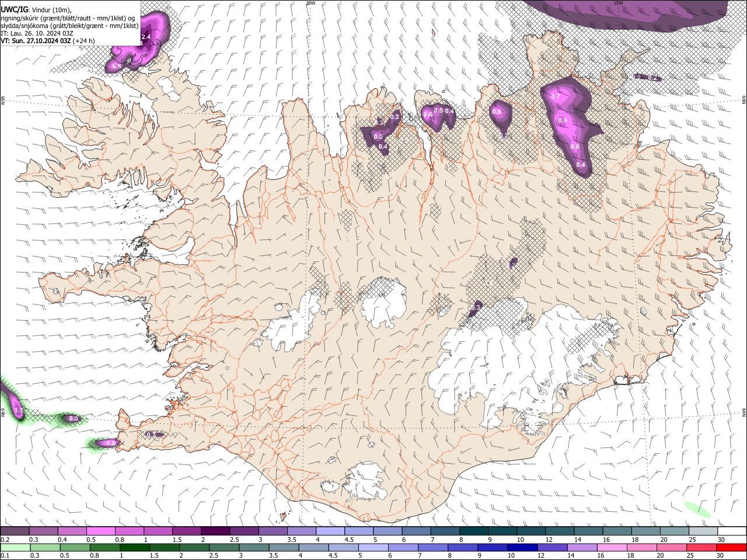
Task: Click the bright red 30 swatch in lower scale
Action: [731, 547]
